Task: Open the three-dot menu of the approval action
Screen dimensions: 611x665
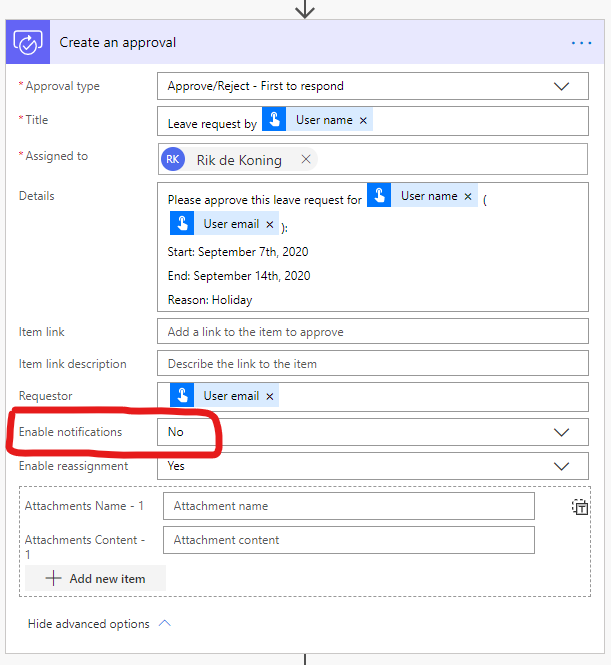Action: (x=581, y=43)
